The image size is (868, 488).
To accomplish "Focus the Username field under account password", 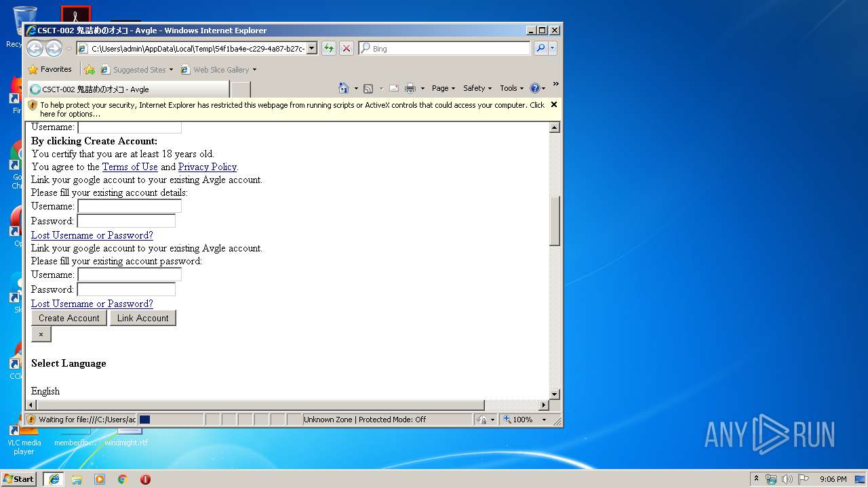I will 130,274.
